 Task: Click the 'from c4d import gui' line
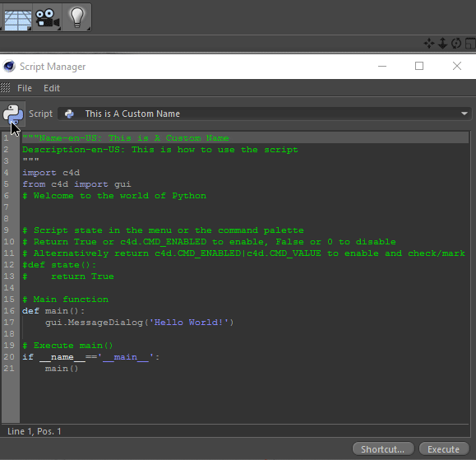point(76,184)
